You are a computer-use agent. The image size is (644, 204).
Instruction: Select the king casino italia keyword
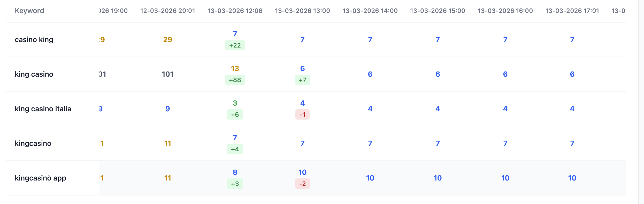coord(43,109)
